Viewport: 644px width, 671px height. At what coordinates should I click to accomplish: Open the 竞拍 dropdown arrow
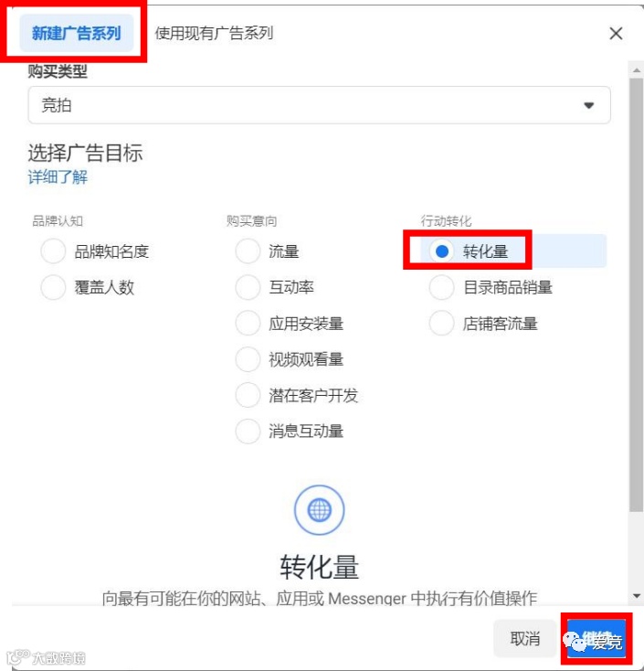[x=589, y=105]
